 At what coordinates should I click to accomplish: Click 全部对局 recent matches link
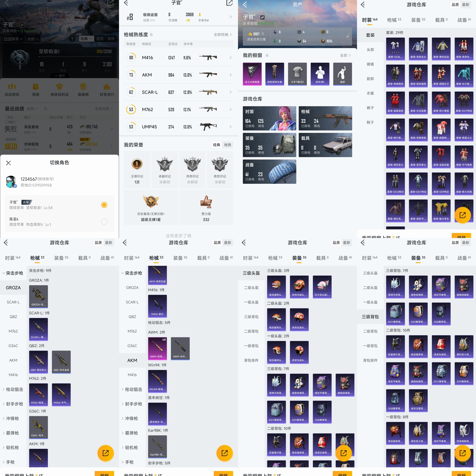[104, 109]
